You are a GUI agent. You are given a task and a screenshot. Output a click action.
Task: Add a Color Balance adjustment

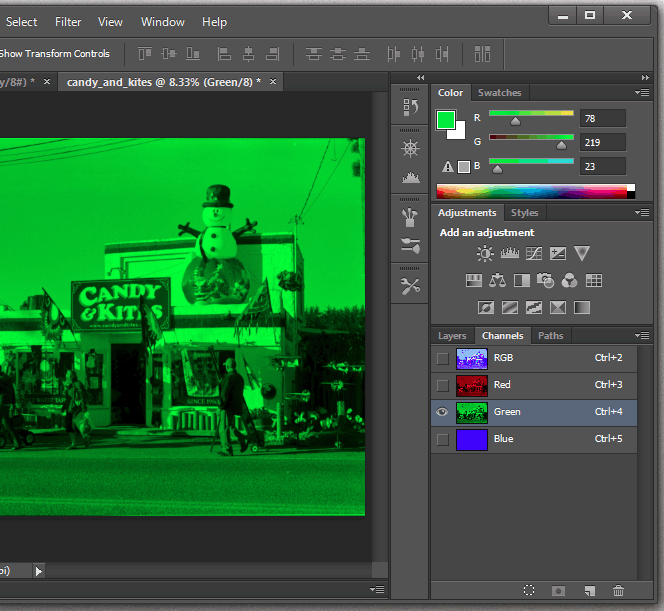coord(498,280)
